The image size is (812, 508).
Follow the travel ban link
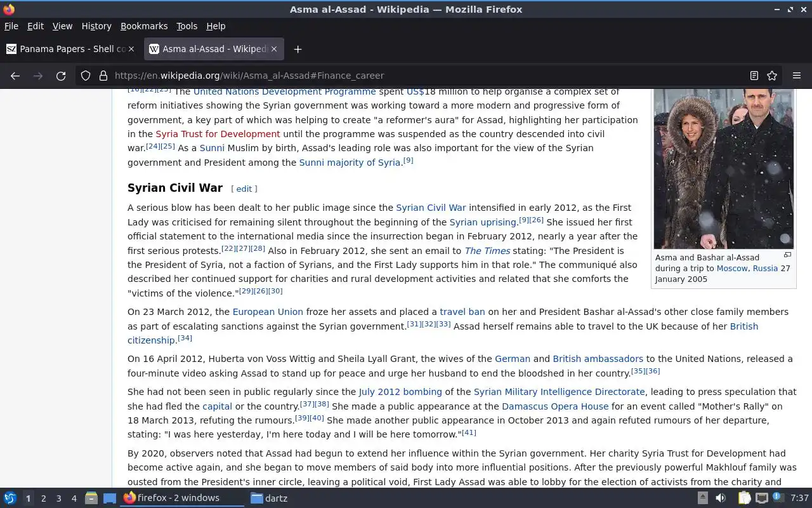462,312
